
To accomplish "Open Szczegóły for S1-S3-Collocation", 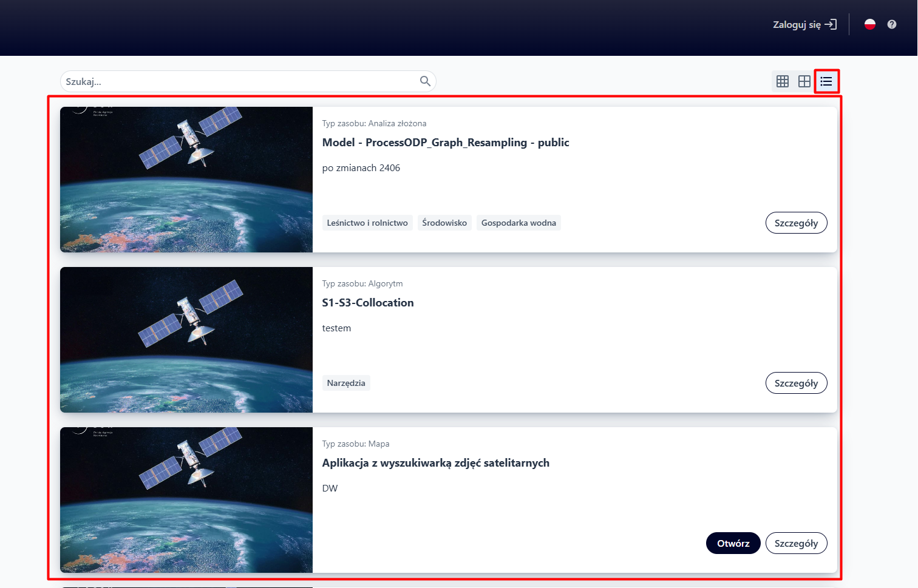I will pos(796,383).
